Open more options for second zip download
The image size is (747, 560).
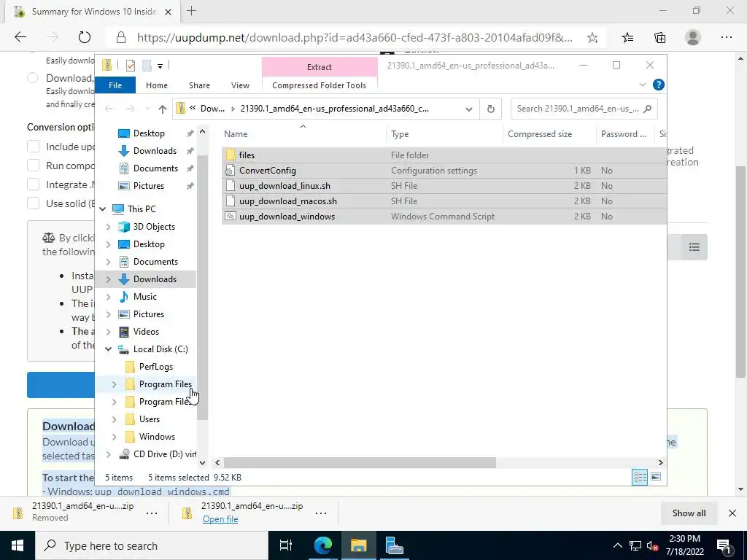321,513
